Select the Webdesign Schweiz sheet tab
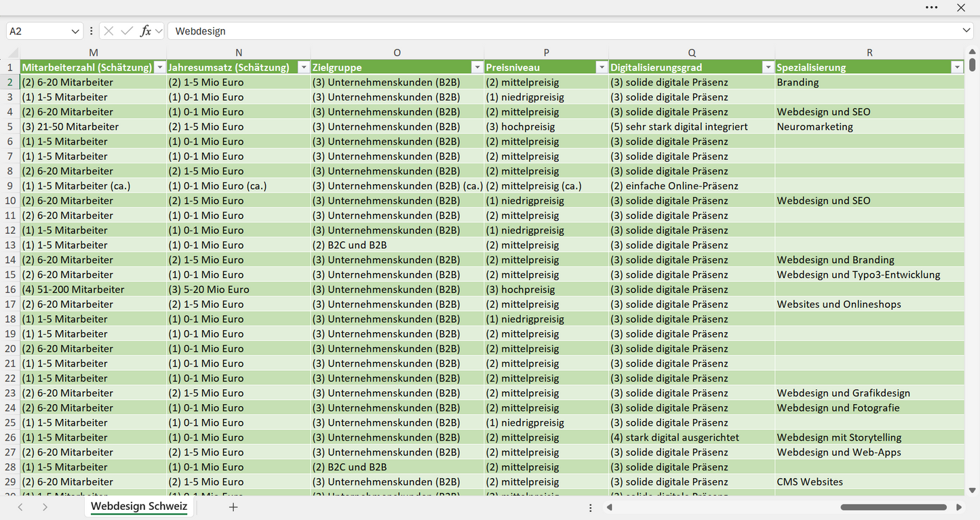Screen dimensions: 980x520 (x=139, y=506)
